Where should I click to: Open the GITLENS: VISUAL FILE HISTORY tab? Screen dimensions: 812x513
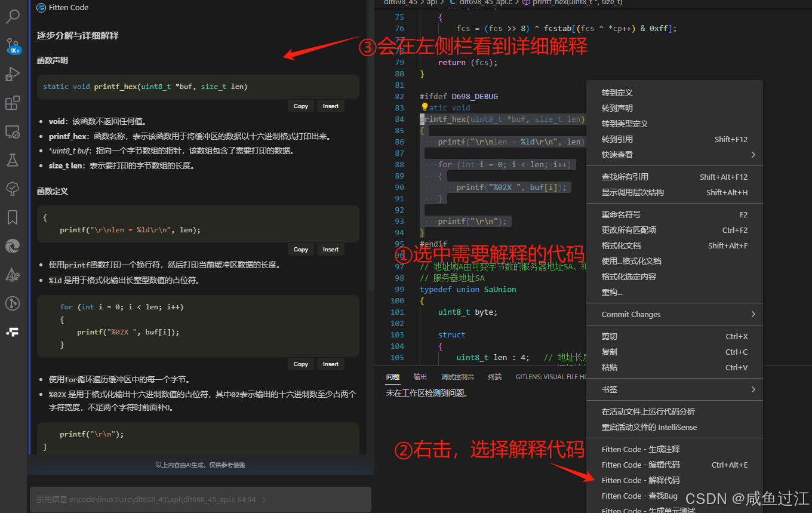tap(551, 377)
